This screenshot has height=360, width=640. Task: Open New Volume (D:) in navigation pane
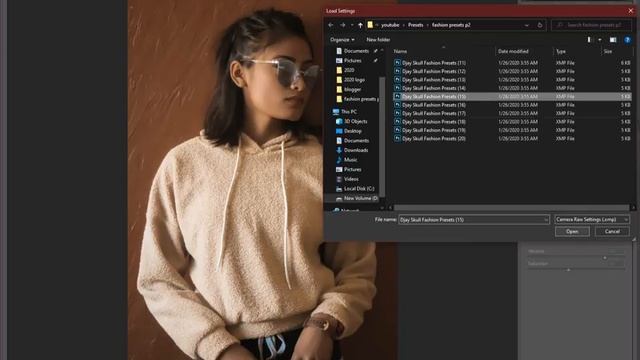point(360,198)
